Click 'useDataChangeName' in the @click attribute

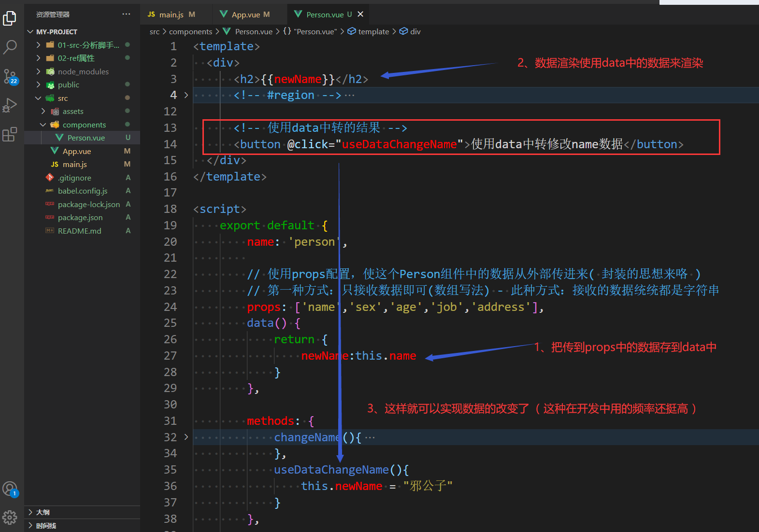pos(400,144)
